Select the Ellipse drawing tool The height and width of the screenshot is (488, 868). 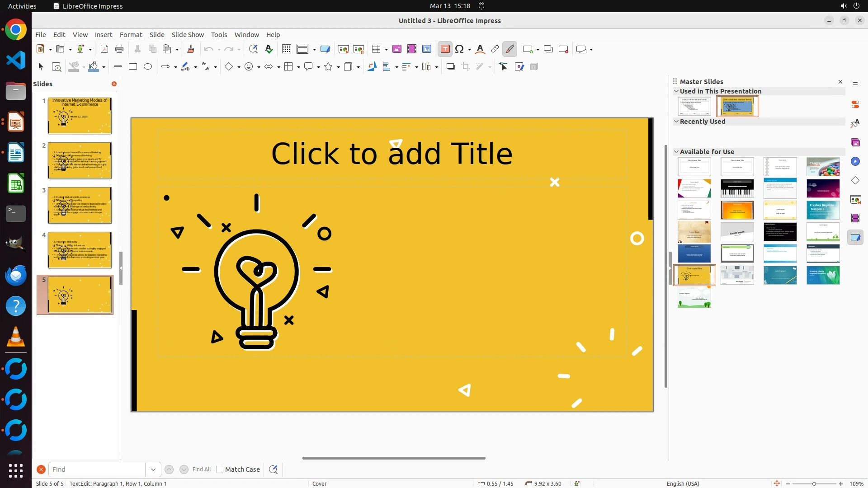click(148, 67)
